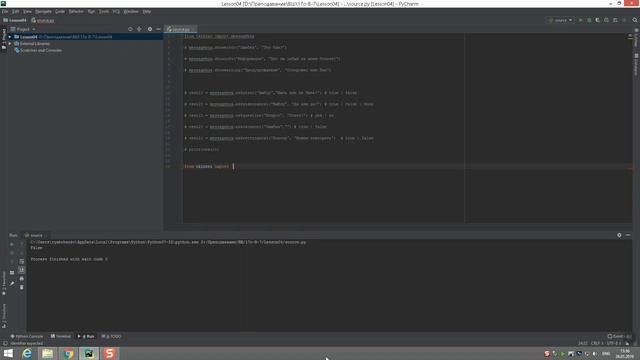The image size is (640, 360).
Task: Open the Navigate menu
Action: [x=43, y=11]
